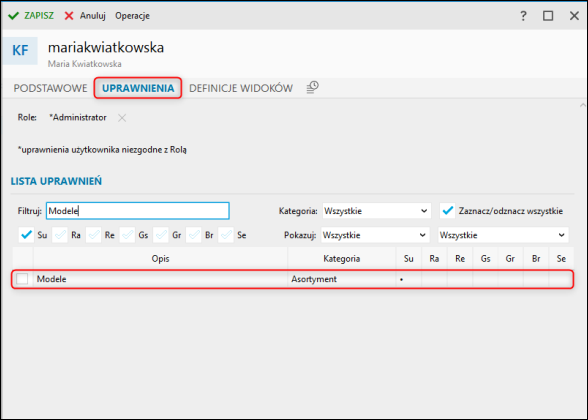The height and width of the screenshot is (420, 588).
Task: Open the change history tab icon
Action: pos(312,87)
